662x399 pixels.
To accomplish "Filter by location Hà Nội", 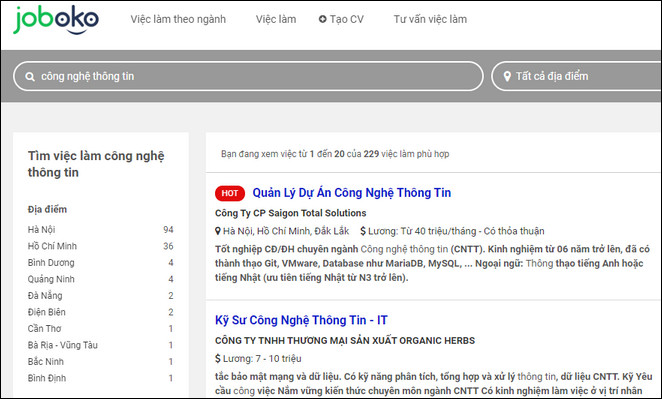I will 41,230.
